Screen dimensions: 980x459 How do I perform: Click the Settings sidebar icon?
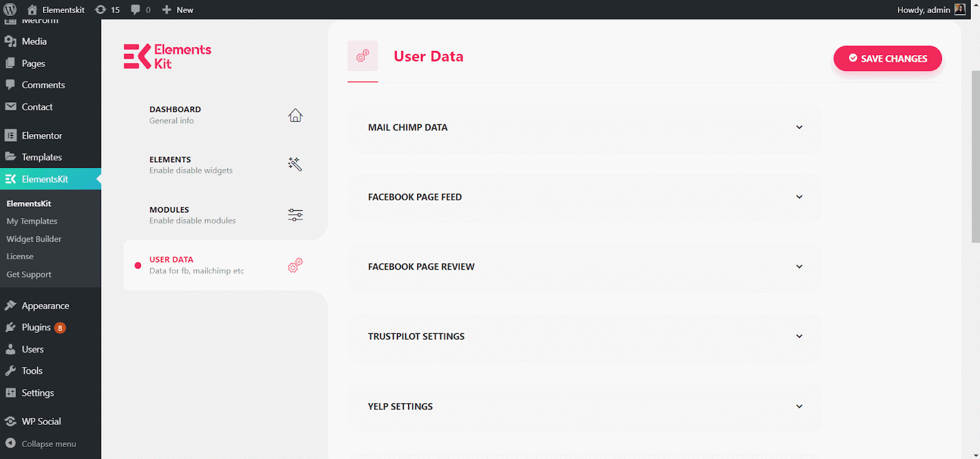[10, 393]
